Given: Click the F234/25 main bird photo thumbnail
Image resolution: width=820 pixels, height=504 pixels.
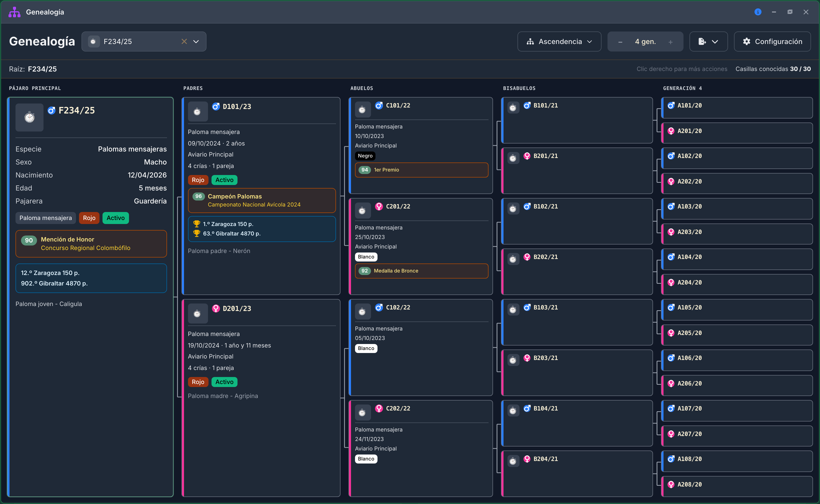Looking at the screenshot, I should (29, 117).
